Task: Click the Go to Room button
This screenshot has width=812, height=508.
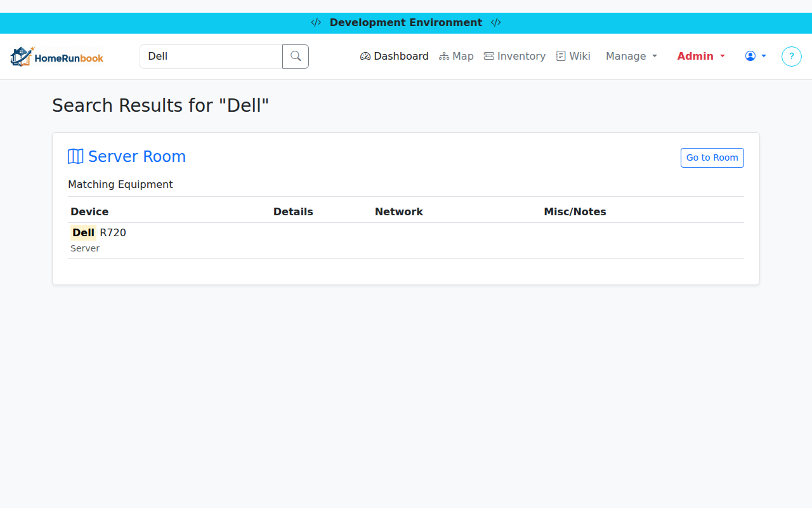Action: pyautogui.click(x=712, y=157)
